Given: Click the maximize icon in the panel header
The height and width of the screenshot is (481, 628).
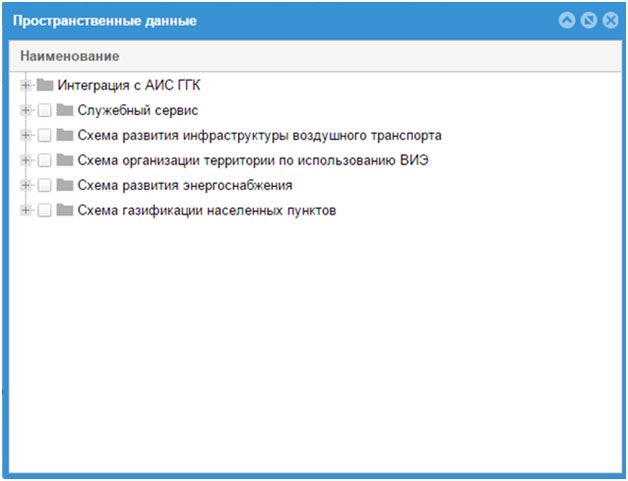Looking at the screenshot, I should pos(588,20).
